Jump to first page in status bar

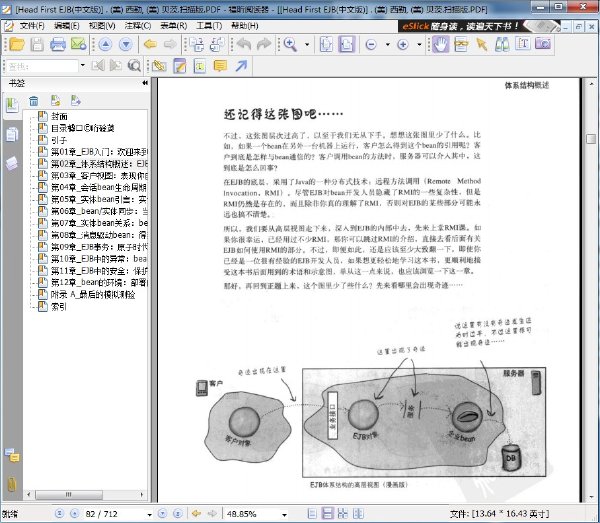[59, 513]
